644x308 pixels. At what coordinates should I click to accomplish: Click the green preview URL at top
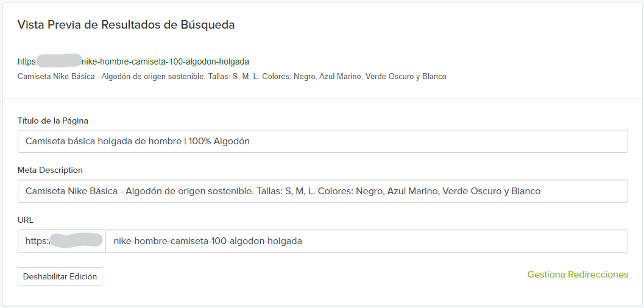pos(169,61)
